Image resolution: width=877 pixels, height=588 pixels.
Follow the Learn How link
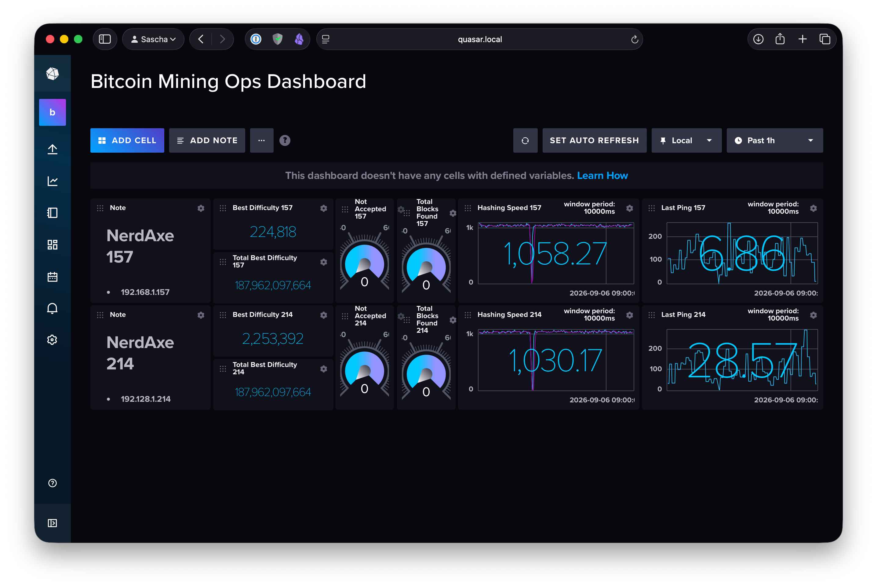point(602,176)
